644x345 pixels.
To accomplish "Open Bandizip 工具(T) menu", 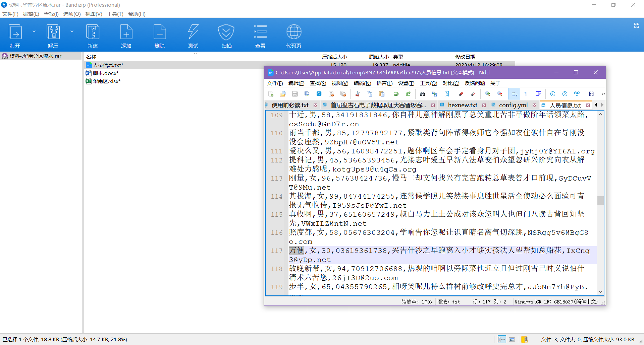I will click(x=115, y=14).
